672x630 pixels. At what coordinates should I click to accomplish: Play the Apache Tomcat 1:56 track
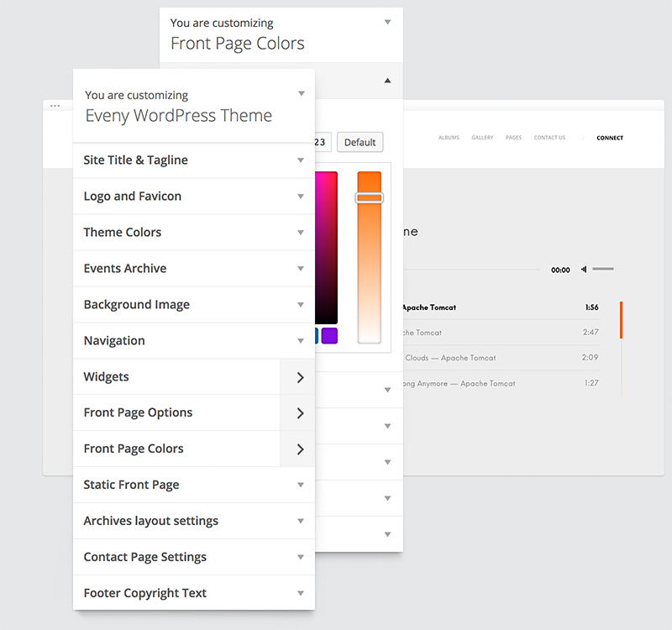(x=501, y=307)
